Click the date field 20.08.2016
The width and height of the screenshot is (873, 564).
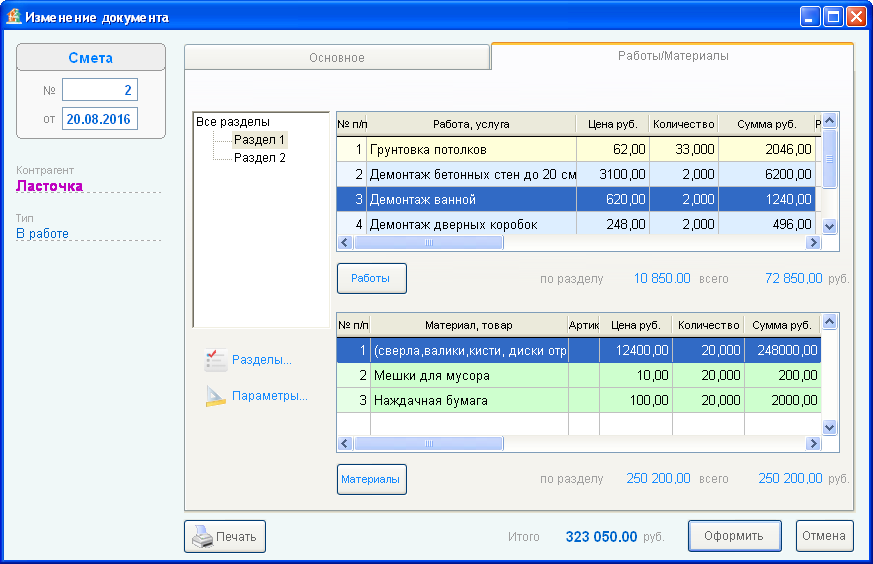coord(100,119)
